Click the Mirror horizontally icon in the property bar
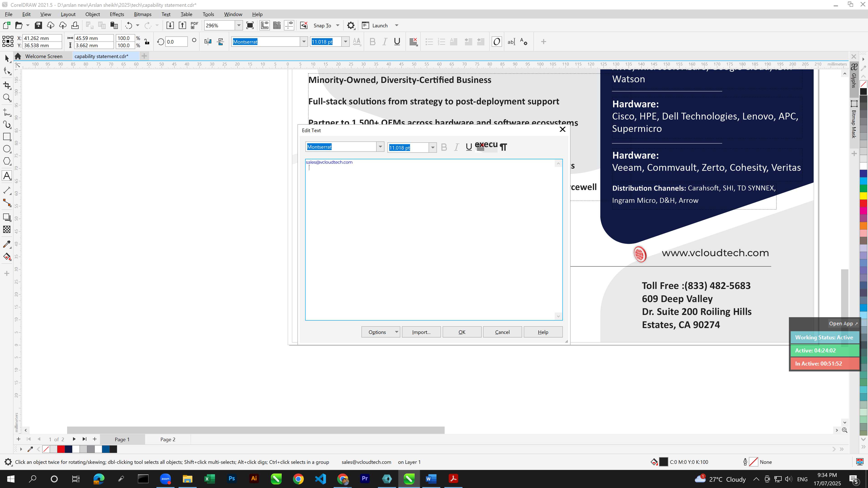This screenshot has width=868, height=488. coord(208,42)
